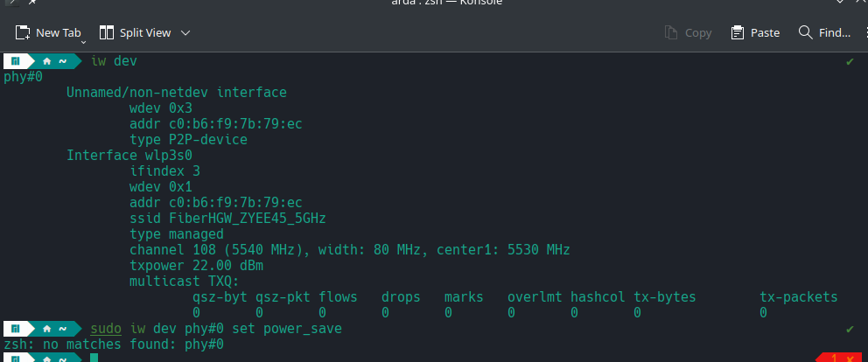
Task: Open Find with the magnifier icon
Action: click(x=806, y=32)
